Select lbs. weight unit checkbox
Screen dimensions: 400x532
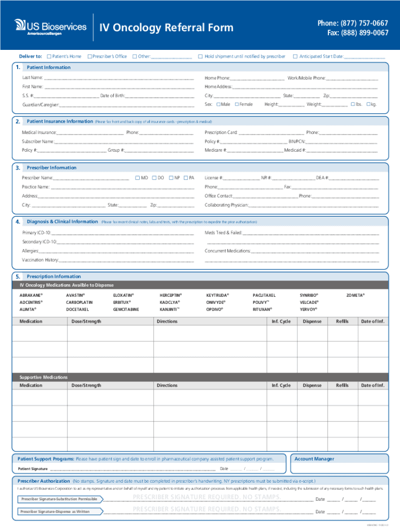(x=352, y=104)
